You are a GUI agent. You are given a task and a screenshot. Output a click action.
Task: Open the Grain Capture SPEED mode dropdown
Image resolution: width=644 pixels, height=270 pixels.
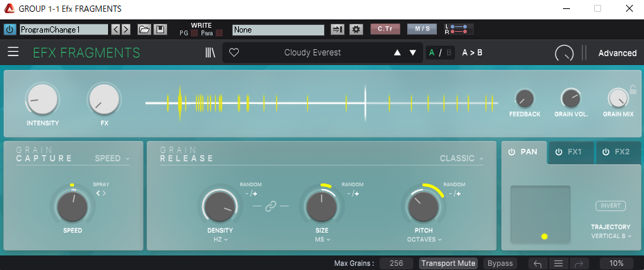(112, 159)
